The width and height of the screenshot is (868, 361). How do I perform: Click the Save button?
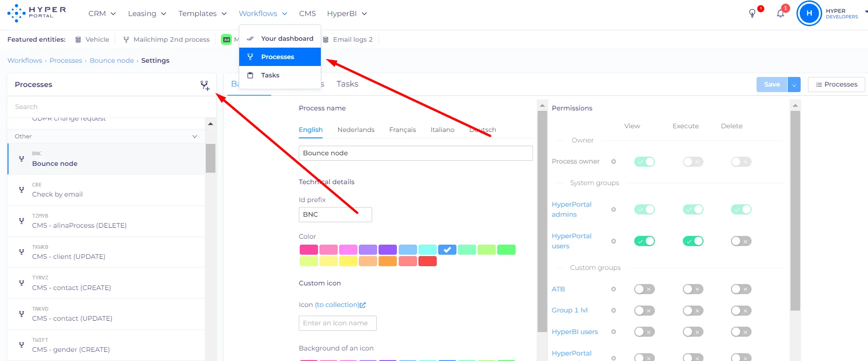click(772, 85)
